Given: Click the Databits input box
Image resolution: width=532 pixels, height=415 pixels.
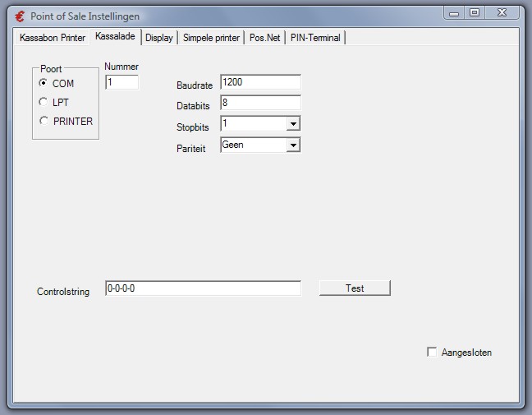Looking at the screenshot, I should (260, 104).
